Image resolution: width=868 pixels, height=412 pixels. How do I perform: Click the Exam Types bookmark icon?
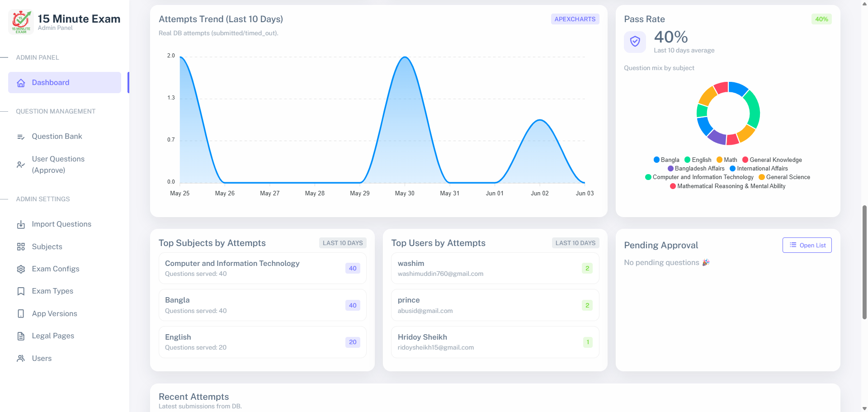click(x=21, y=291)
